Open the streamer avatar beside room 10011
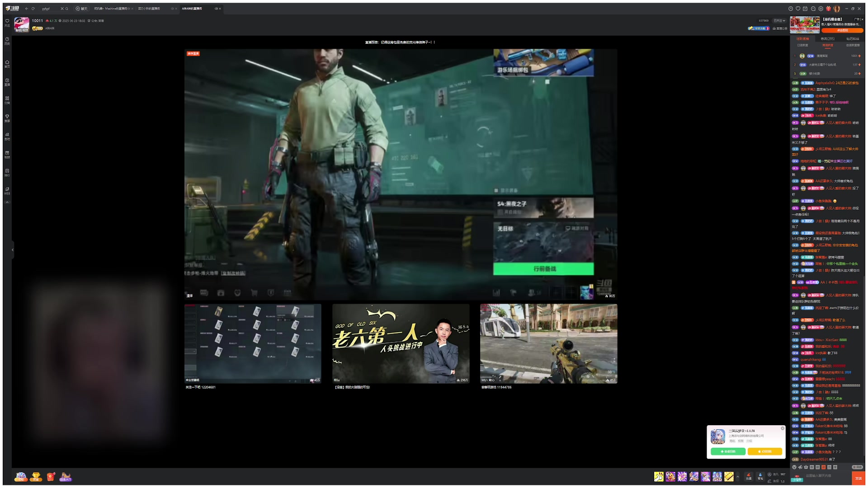 [22, 24]
